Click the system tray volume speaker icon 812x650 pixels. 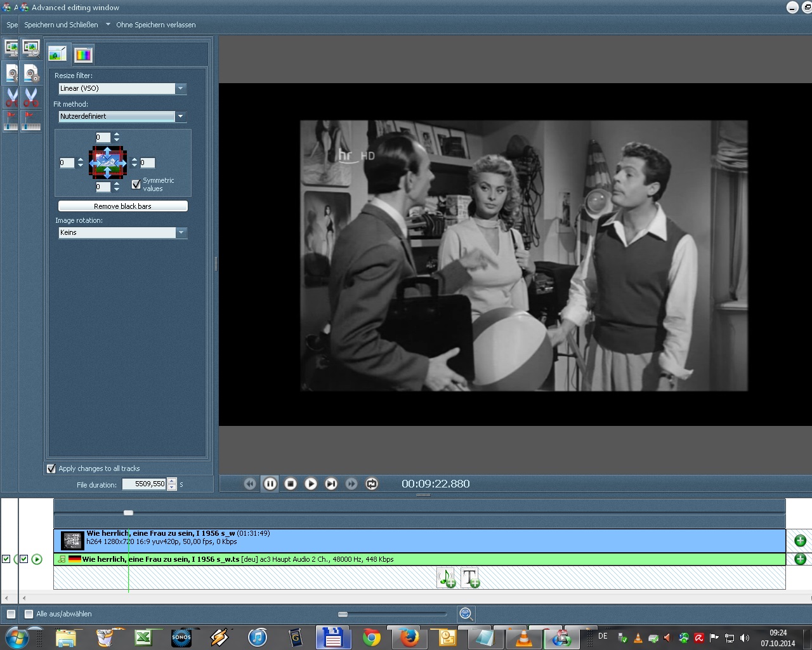(x=745, y=638)
